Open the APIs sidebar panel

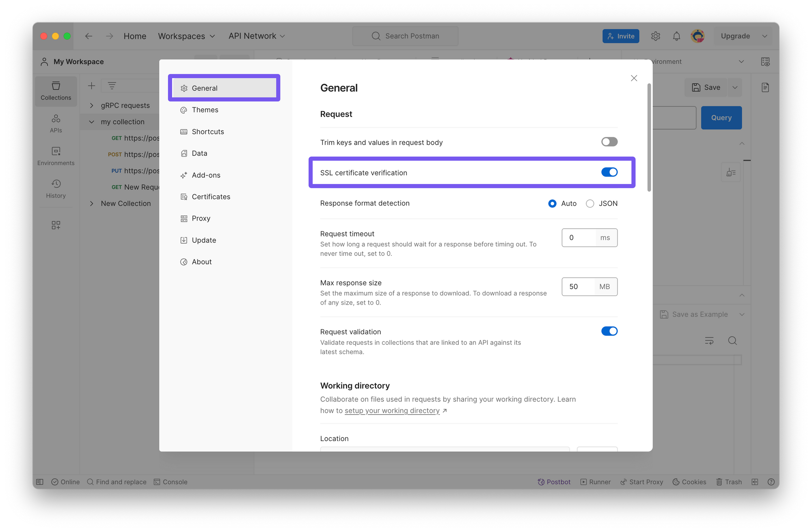coord(56,124)
